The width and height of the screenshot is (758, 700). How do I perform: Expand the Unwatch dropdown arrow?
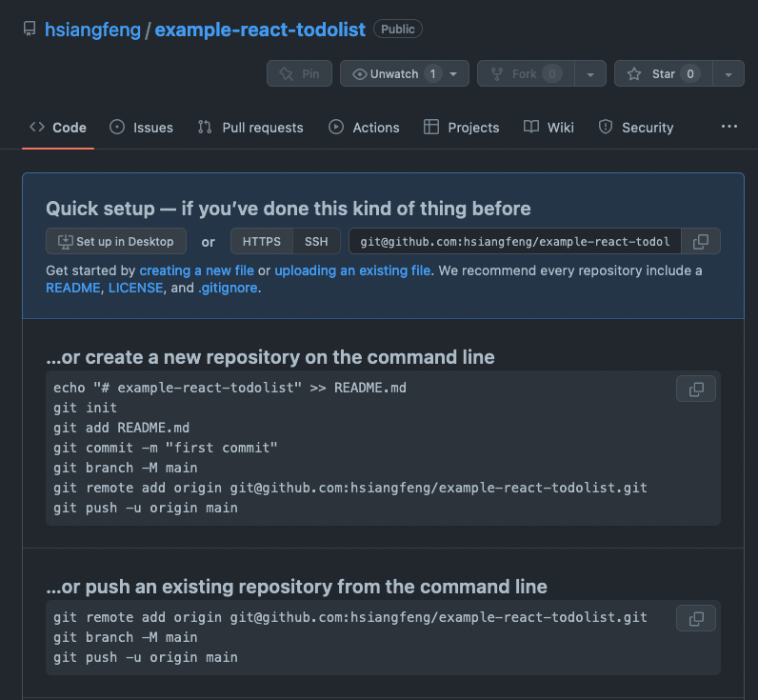pos(453,74)
